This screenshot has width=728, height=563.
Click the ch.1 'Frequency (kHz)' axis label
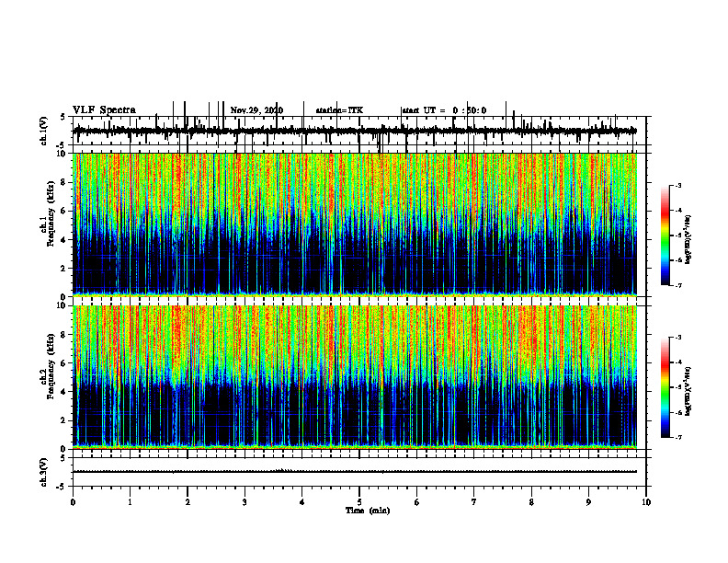(x=51, y=214)
